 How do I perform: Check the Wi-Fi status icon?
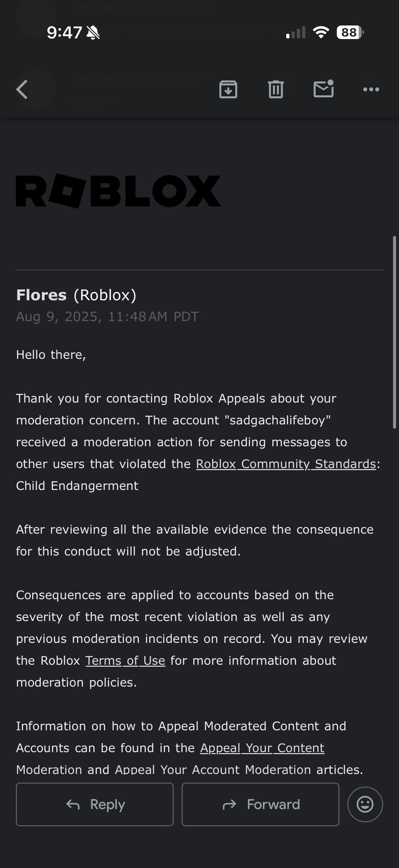tap(320, 32)
